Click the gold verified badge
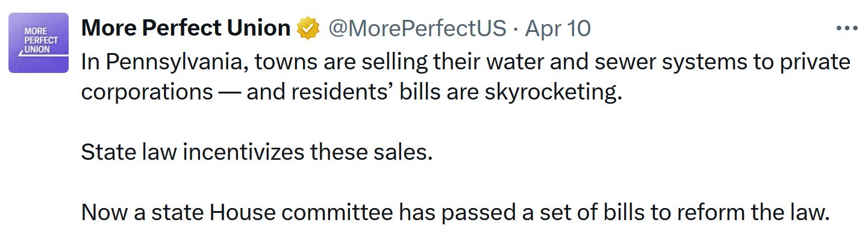868x243 pixels. coord(309,28)
